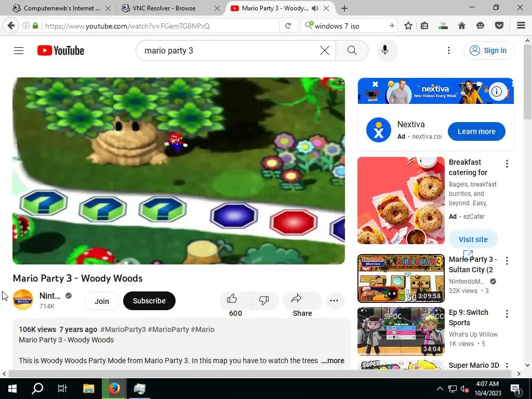Open the Pocket save icon
Screen dimensions: 532x399
click(499, 26)
